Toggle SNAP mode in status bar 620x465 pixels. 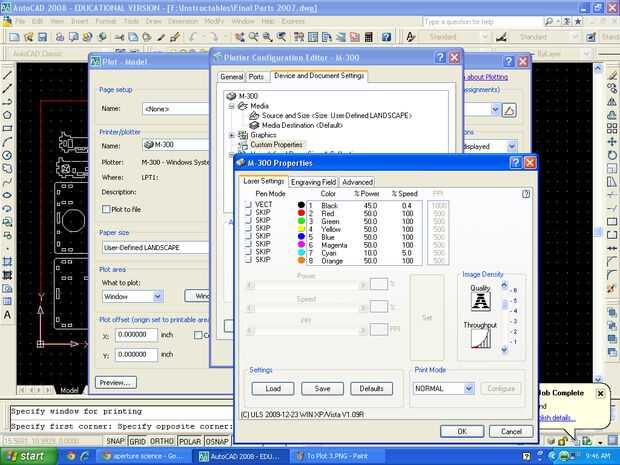tap(115, 441)
